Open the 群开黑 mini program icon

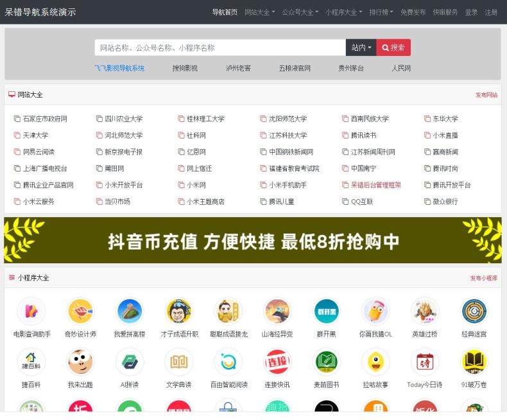327,311
